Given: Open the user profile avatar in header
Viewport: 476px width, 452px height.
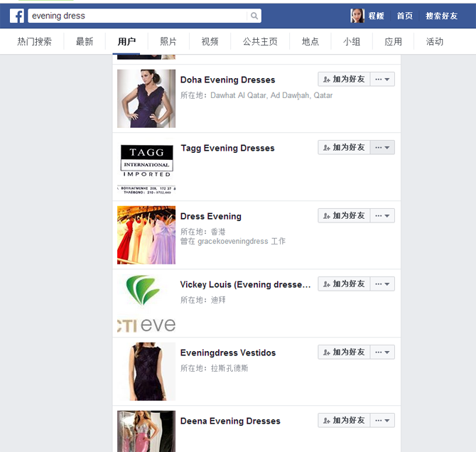Looking at the screenshot, I should [357, 16].
